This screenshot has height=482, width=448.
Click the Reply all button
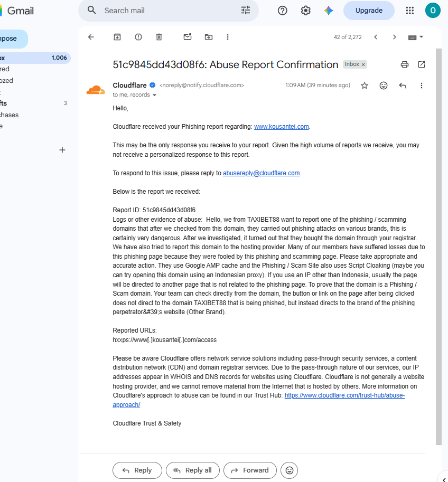[193, 470]
